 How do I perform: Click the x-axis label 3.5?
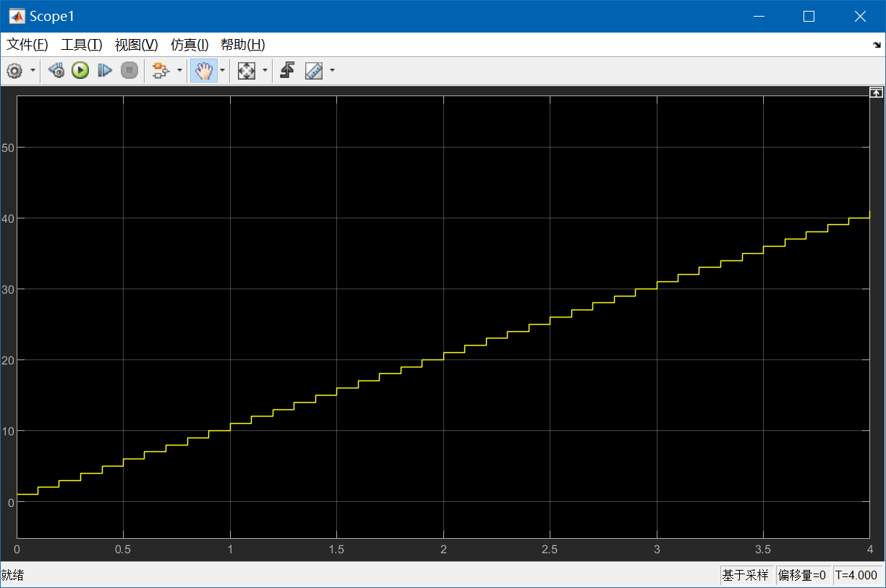point(764,549)
